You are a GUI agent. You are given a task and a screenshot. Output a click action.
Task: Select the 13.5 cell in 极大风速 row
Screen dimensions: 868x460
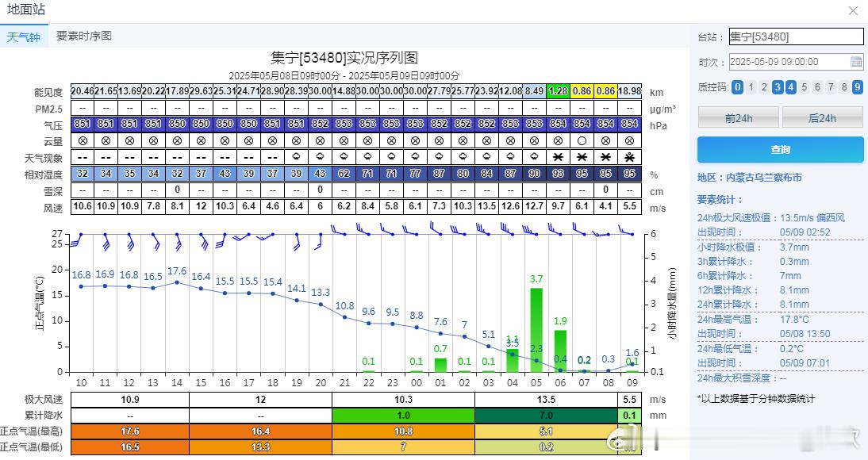coord(546,399)
